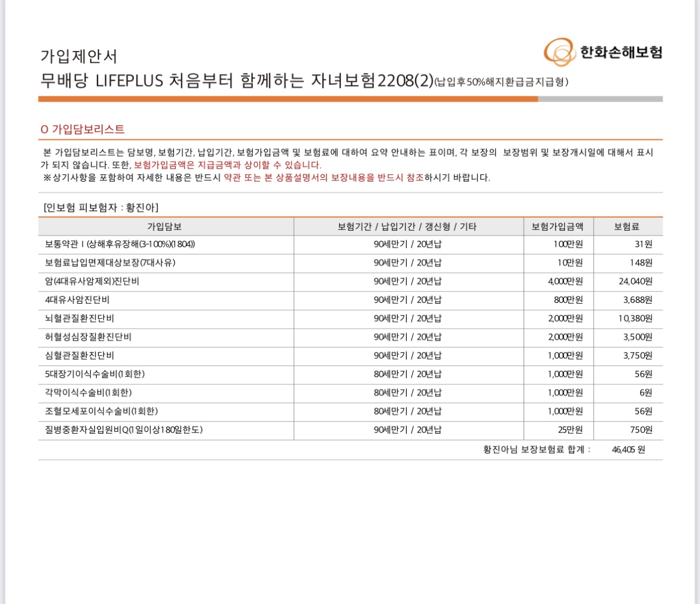This screenshot has width=700, height=604.
Task: Select the 보험료납입면제대상보장 row name
Action: 110,263
